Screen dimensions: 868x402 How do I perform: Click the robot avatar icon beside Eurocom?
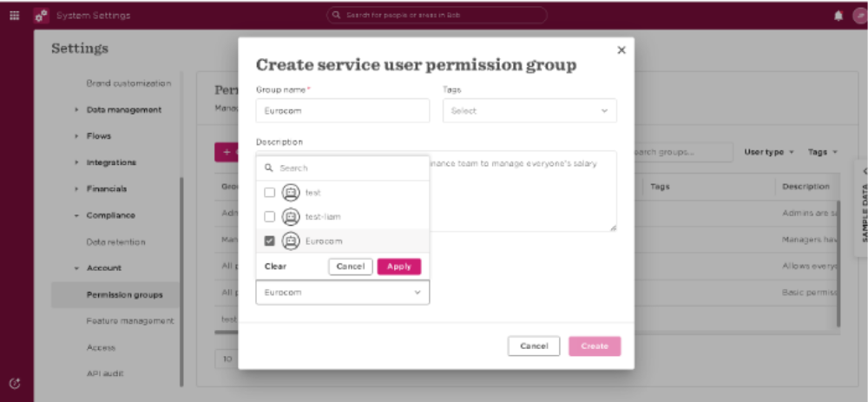291,241
